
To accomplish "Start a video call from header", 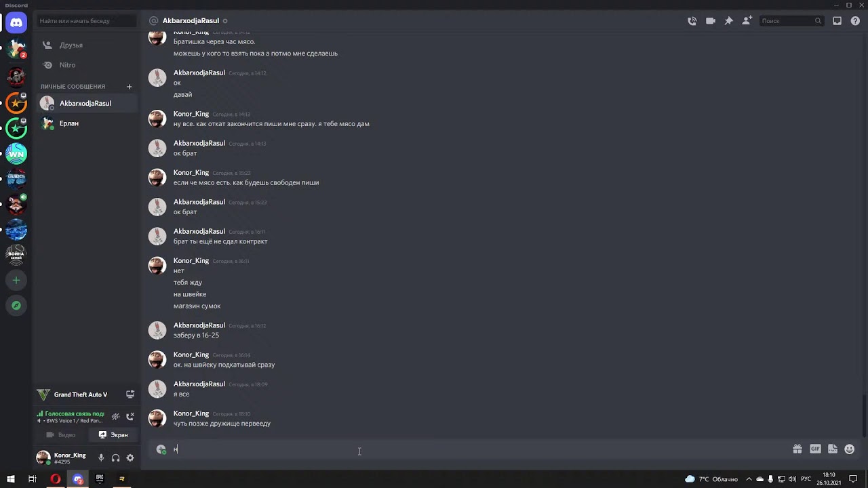I will pyautogui.click(x=710, y=21).
